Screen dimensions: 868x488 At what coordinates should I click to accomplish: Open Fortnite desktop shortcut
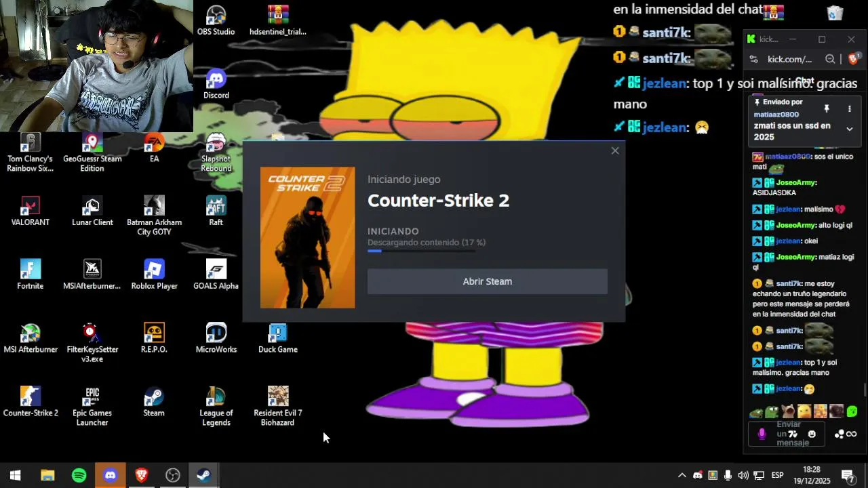pyautogui.click(x=31, y=274)
